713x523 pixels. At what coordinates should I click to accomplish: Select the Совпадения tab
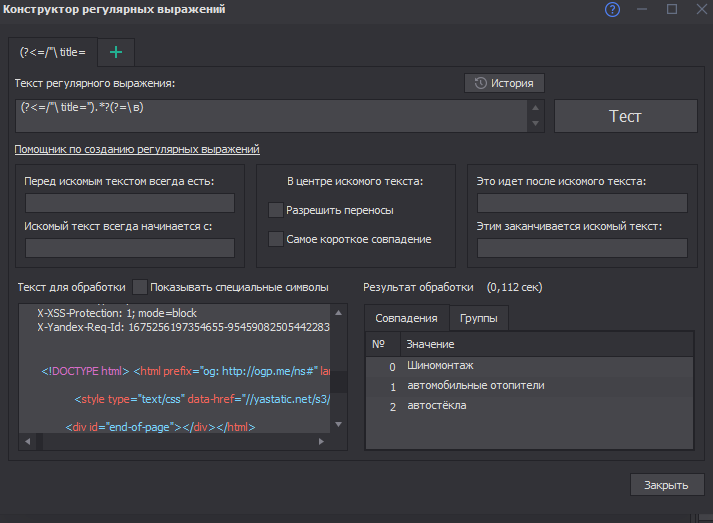[406, 318]
